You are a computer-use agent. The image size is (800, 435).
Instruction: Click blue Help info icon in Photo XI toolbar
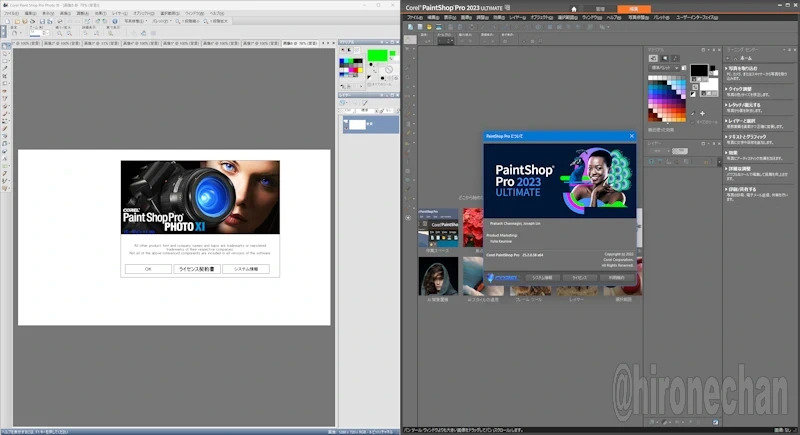tap(115, 21)
